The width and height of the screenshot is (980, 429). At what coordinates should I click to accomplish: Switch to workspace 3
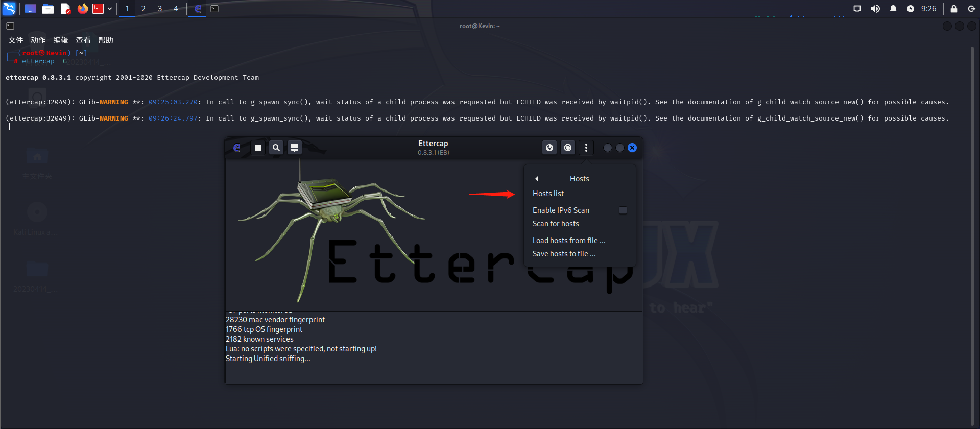point(160,9)
